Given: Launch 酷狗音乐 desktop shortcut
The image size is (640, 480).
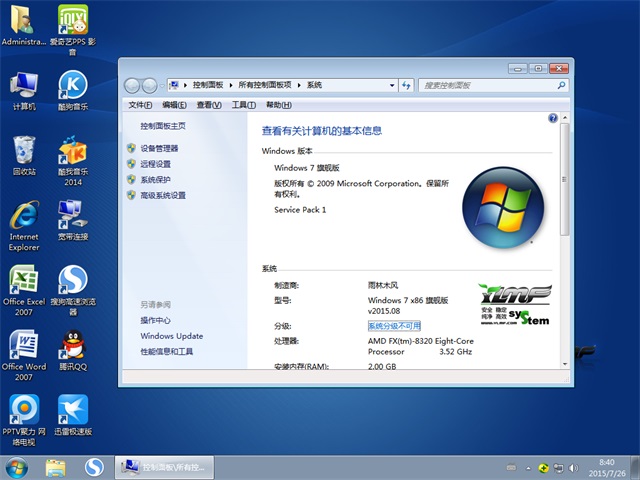Looking at the screenshot, I should [73, 90].
